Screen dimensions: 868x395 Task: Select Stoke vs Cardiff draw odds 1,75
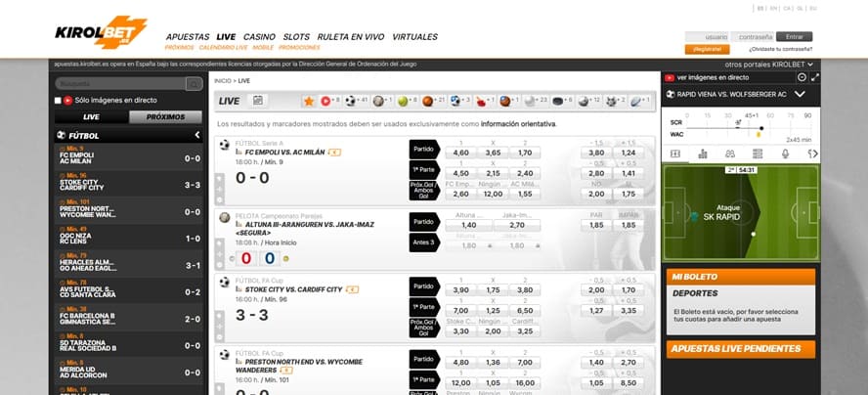click(x=493, y=289)
